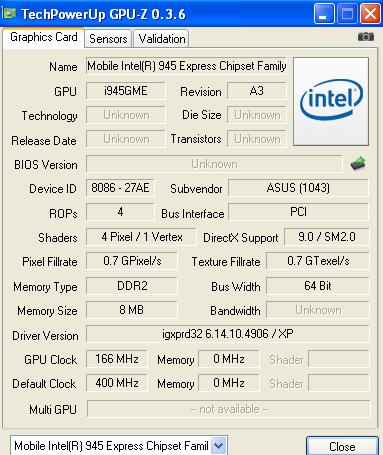Click the 'DirectX Support' label

241,238
